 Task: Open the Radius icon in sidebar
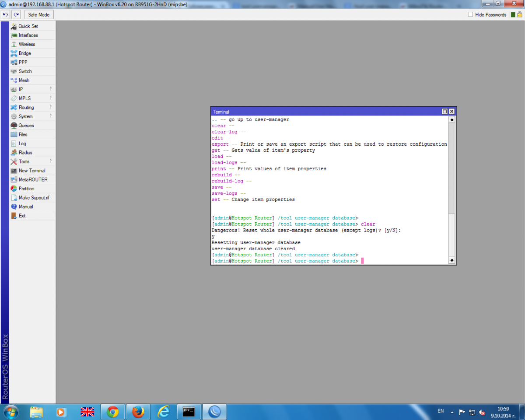click(x=14, y=153)
